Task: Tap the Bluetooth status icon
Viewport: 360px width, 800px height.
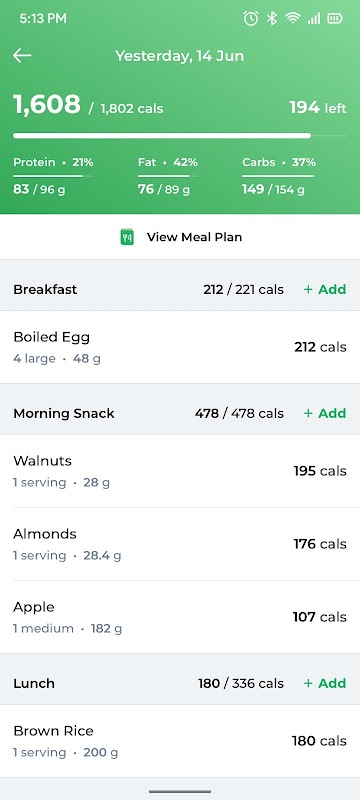Action: [272, 19]
